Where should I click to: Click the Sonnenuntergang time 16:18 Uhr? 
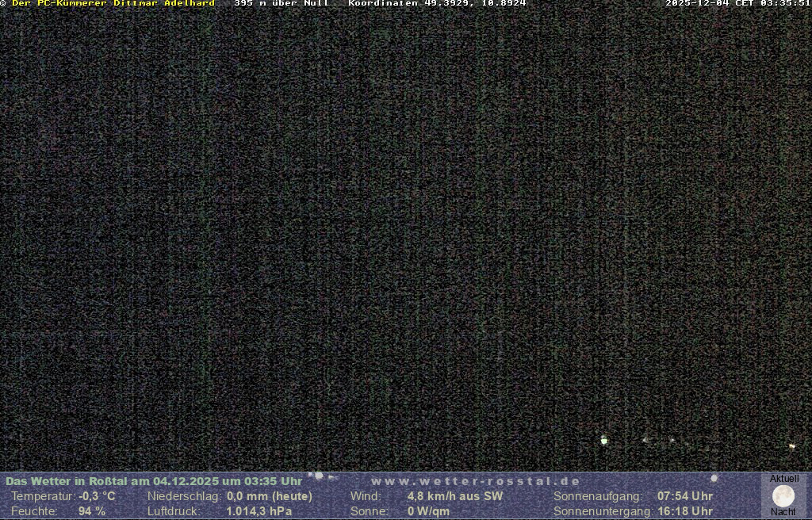click(685, 511)
